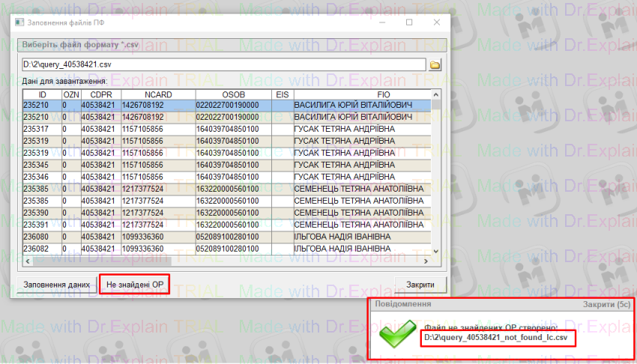Dismiss notification via Закрити (5с) link
The height and width of the screenshot is (364, 637).
[608, 306]
